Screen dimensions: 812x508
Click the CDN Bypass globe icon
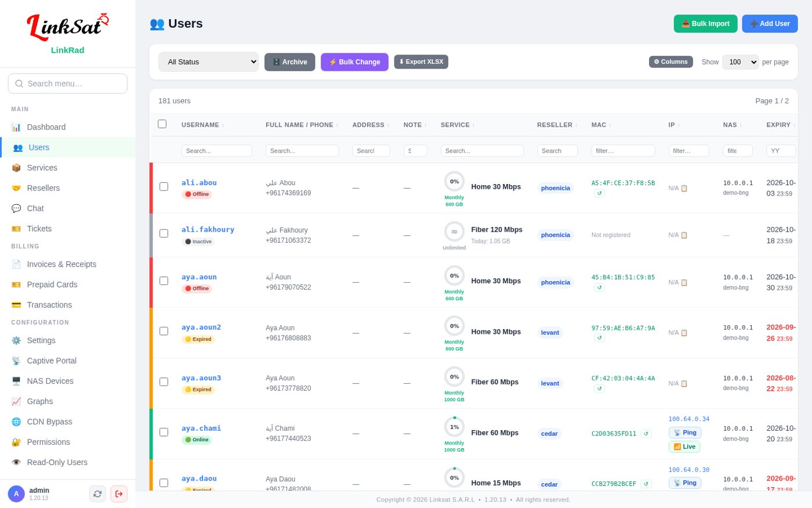click(16, 421)
